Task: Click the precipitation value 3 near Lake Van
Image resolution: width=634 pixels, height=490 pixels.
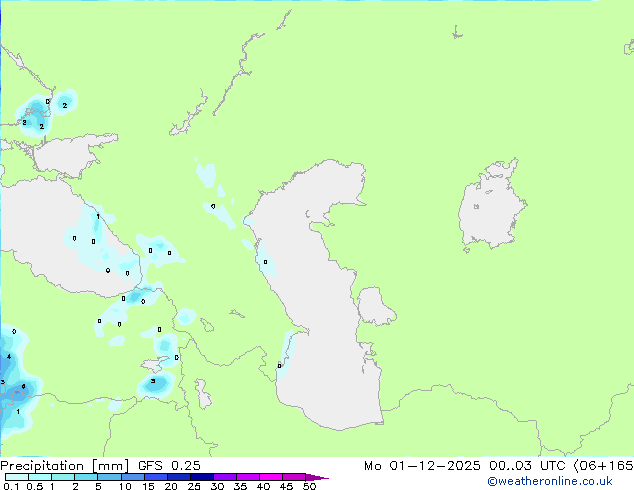Action: (152, 381)
